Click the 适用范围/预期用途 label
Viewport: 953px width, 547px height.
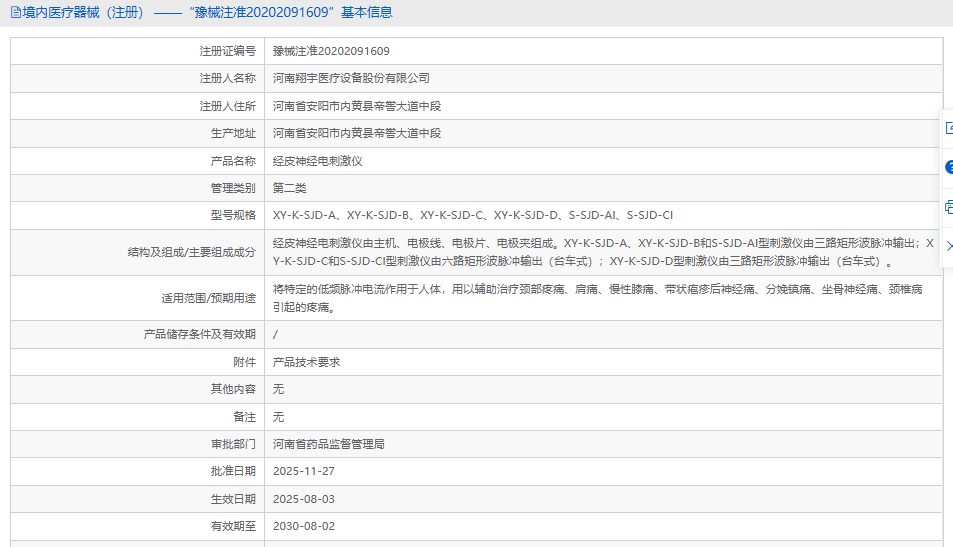208,298
